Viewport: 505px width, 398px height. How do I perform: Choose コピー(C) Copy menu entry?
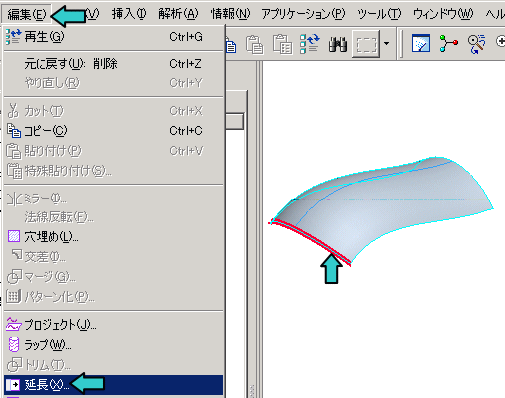(x=113, y=131)
